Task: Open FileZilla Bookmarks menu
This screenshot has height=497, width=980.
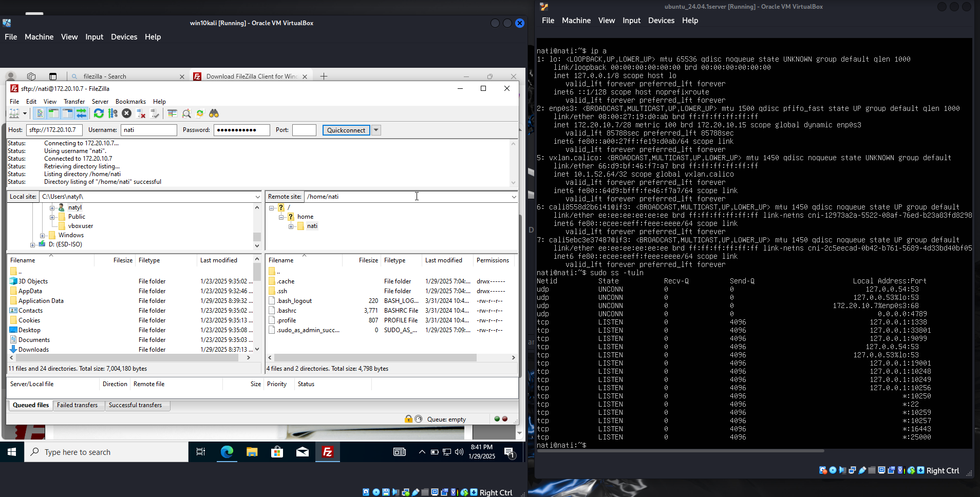Action: coord(130,102)
